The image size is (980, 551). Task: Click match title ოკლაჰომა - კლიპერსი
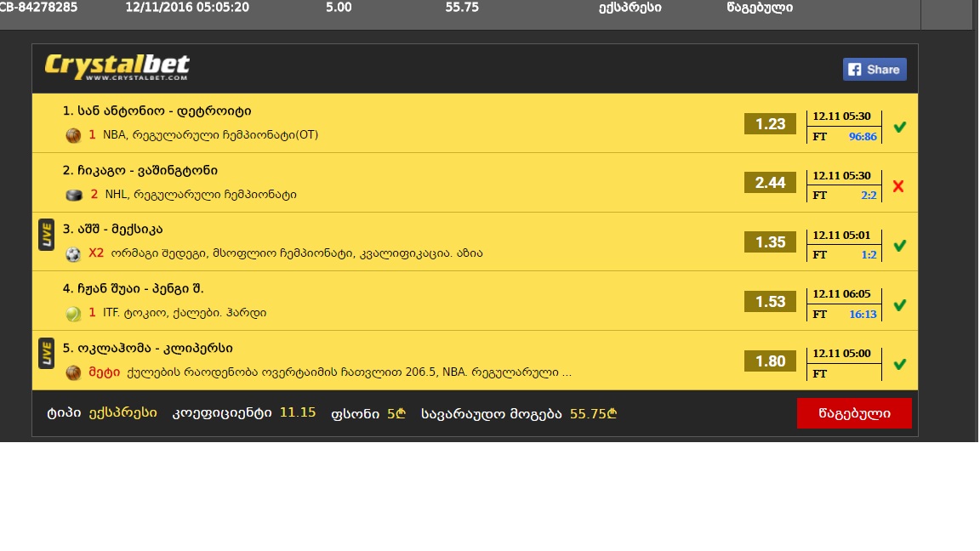147,348
